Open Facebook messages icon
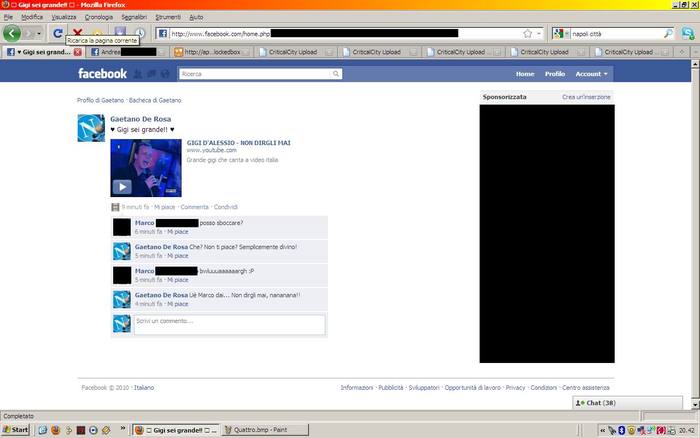 point(151,74)
